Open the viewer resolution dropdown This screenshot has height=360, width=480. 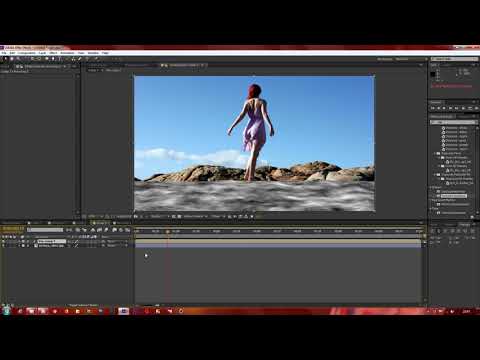tap(160, 216)
